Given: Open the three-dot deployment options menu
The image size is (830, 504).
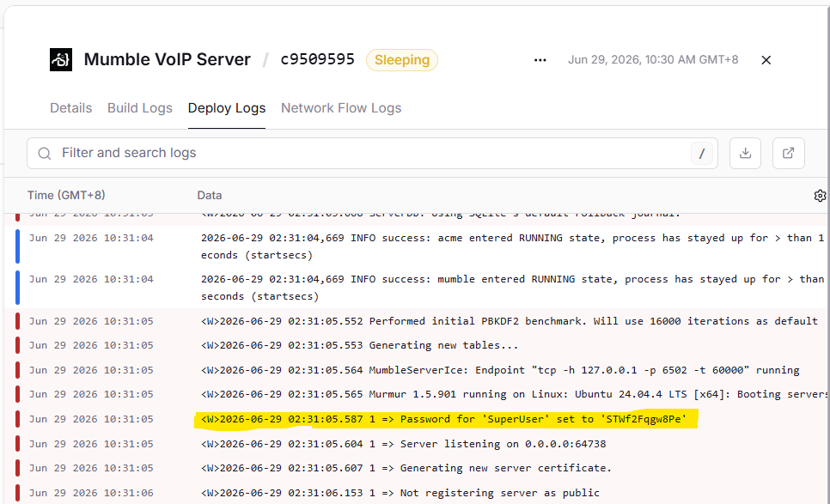Looking at the screenshot, I should point(540,60).
